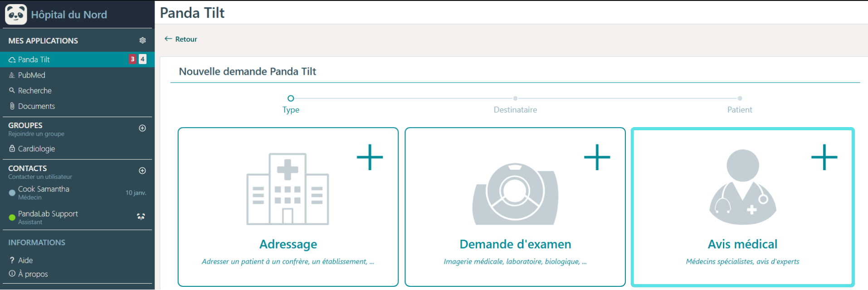Screen dimensions: 868x290
Task: Click the plus icon on Avis médical card
Action: pyautogui.click(x=824, y=157)
